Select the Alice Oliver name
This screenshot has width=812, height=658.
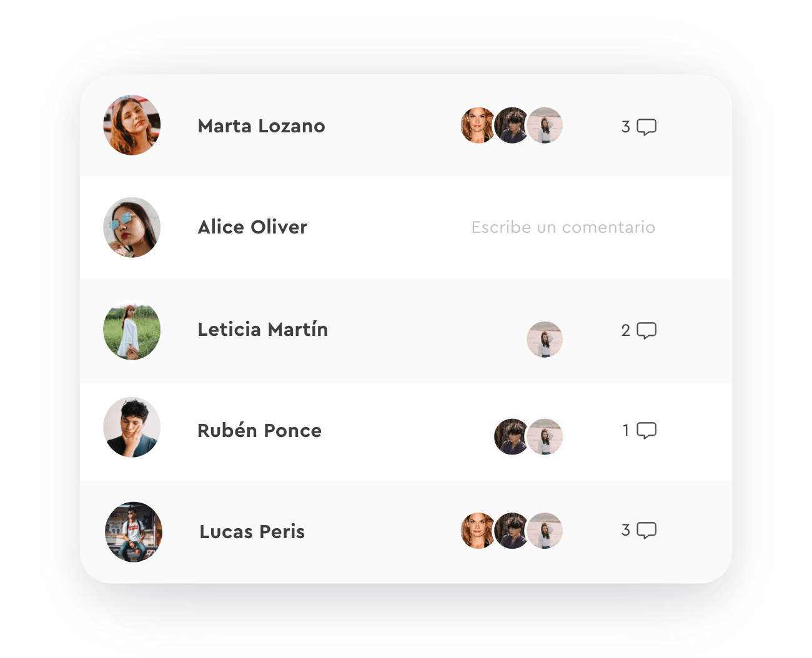(252, 227)
